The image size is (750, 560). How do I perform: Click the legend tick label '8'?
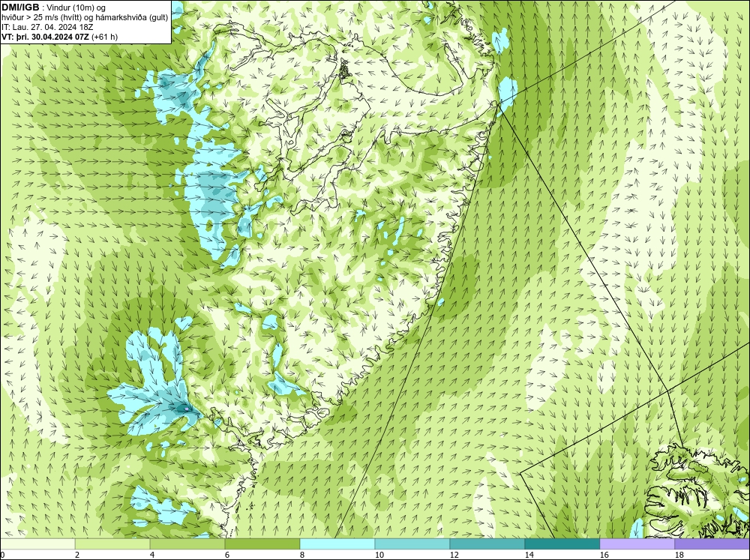[303, 555]
